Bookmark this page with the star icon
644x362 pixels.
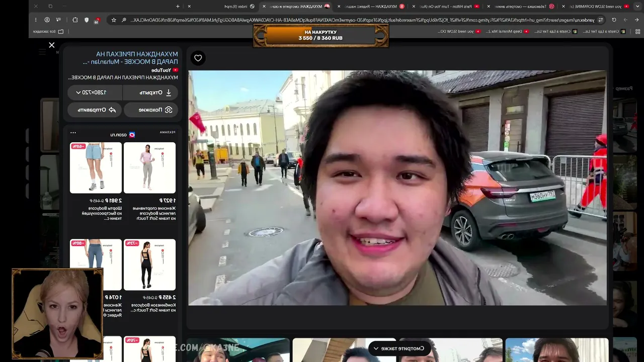coord(114,20)
